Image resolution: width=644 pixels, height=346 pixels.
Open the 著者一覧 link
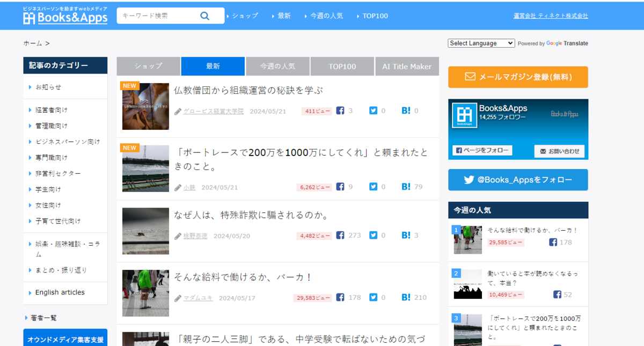point(43,318)
